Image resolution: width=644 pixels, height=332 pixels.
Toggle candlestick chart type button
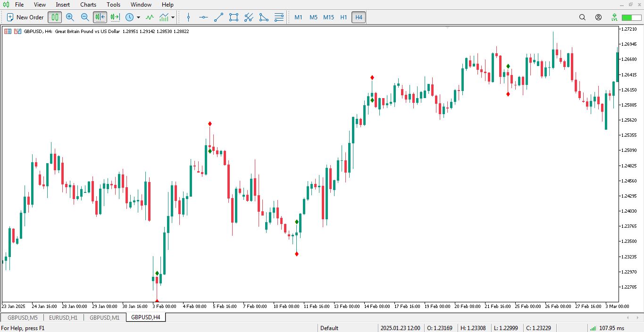point(55,17)
